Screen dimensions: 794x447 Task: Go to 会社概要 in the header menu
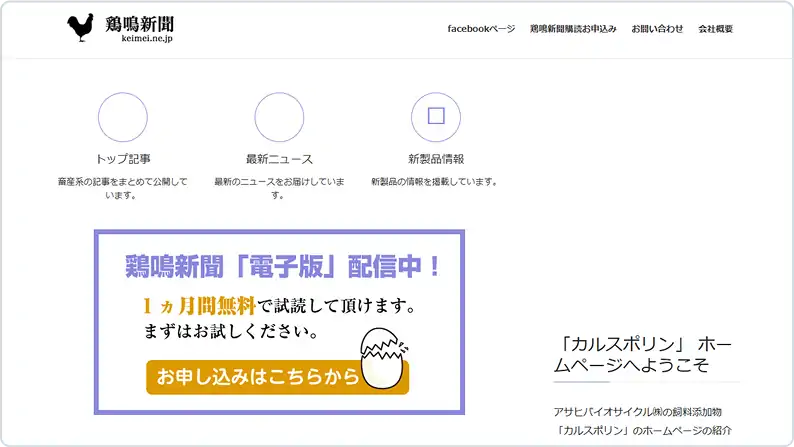click(x=715, y=29)
